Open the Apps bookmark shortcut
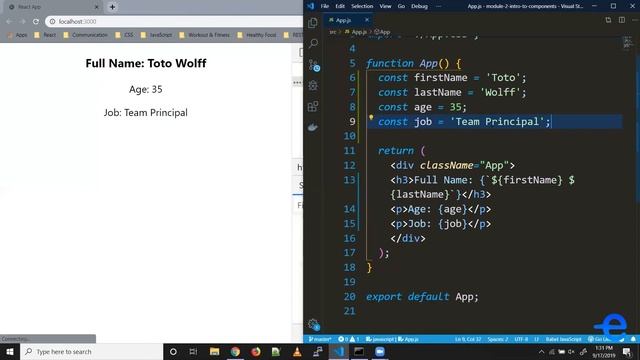 (17, 35)
